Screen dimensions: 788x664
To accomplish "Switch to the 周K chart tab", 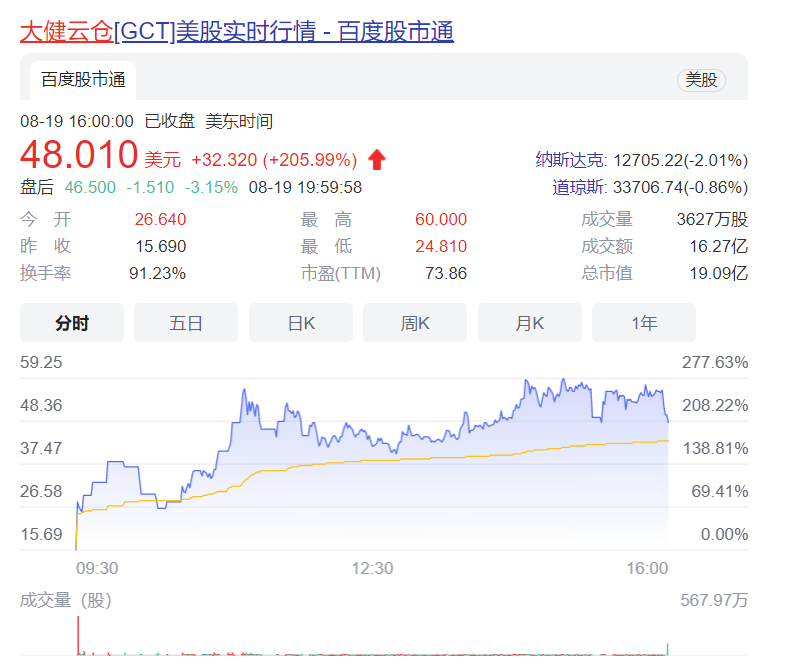I will (415, 323).
